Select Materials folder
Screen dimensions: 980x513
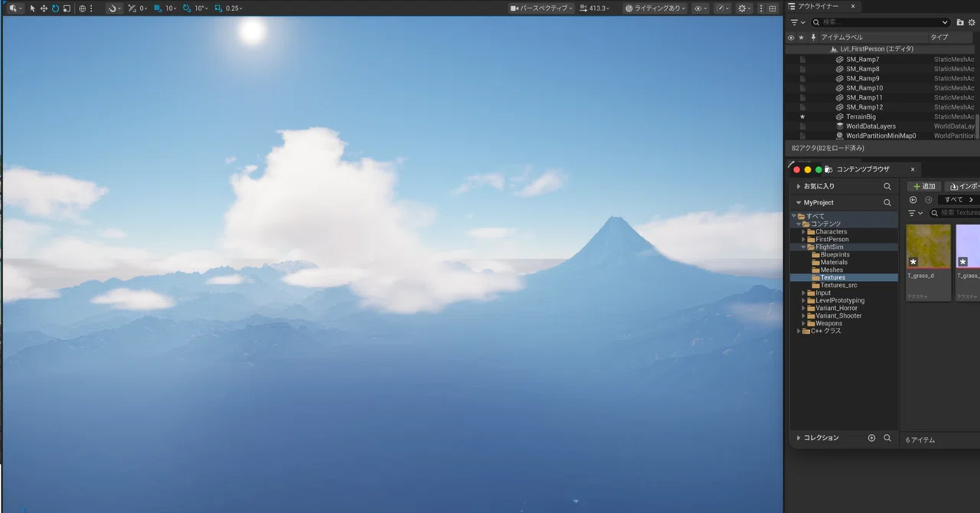pyautogui.click(x=834, y=262)
